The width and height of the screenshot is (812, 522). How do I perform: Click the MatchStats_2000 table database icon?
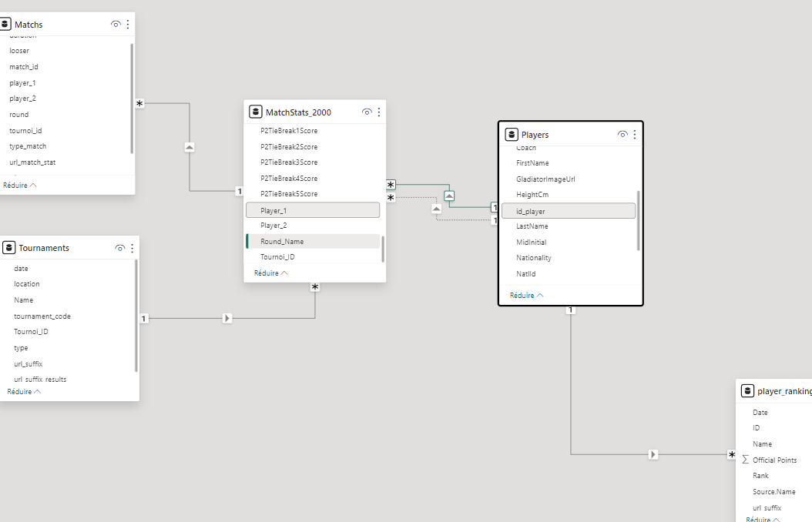coord(255,112)
